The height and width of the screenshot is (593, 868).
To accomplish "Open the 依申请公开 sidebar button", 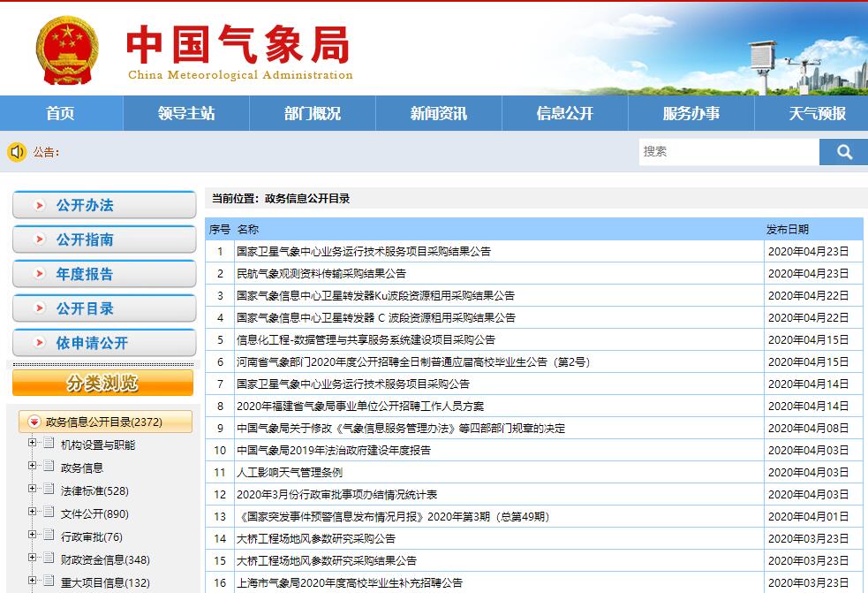I will [x=104, y=343].
